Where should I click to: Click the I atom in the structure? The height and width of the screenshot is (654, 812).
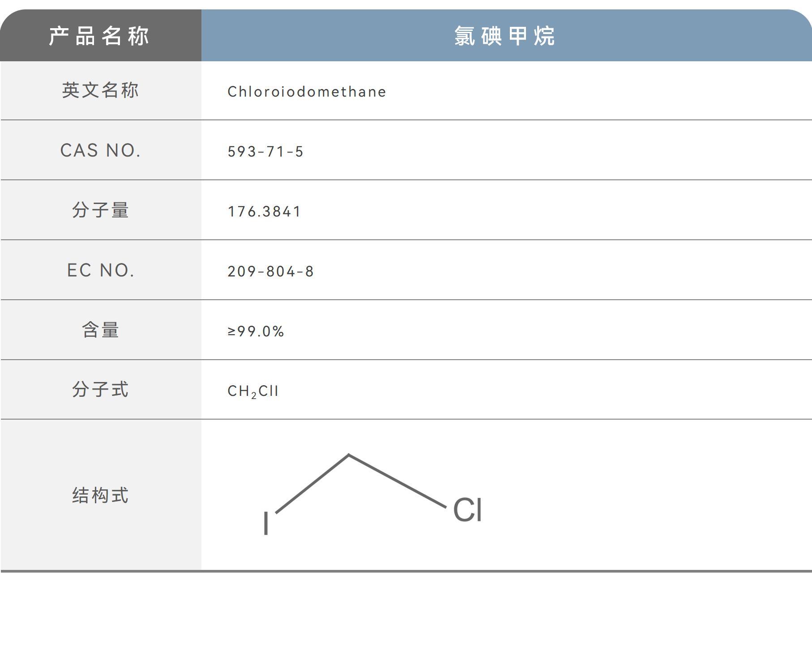[266, 523]
